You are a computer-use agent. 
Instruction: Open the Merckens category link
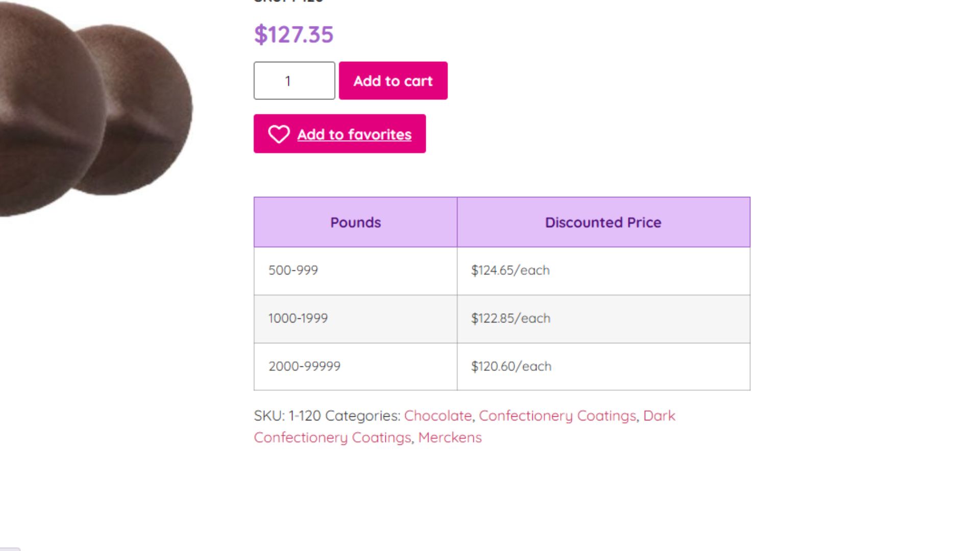point(450,438)
